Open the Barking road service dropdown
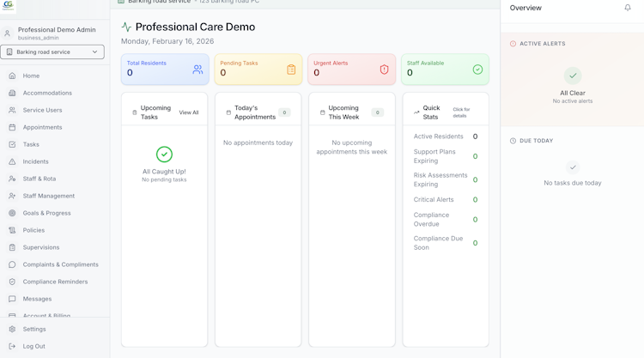 pyautogui.click(x=52, y=52)
